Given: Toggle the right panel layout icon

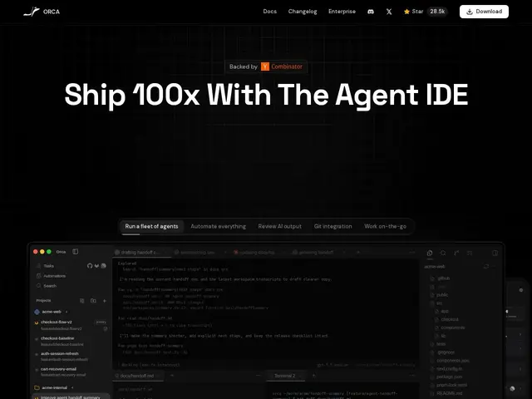Looking at the screenshot, I should point(495,253).
